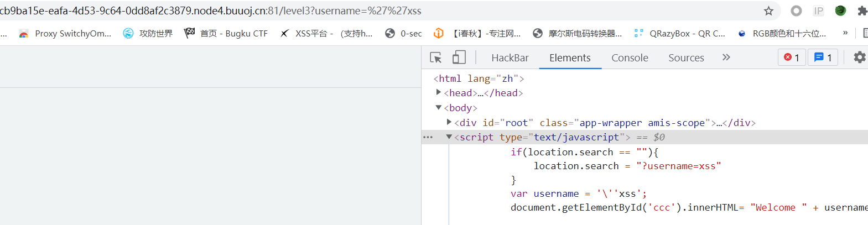Click the red error count badge
868x225 pixels.
point(792,57)
